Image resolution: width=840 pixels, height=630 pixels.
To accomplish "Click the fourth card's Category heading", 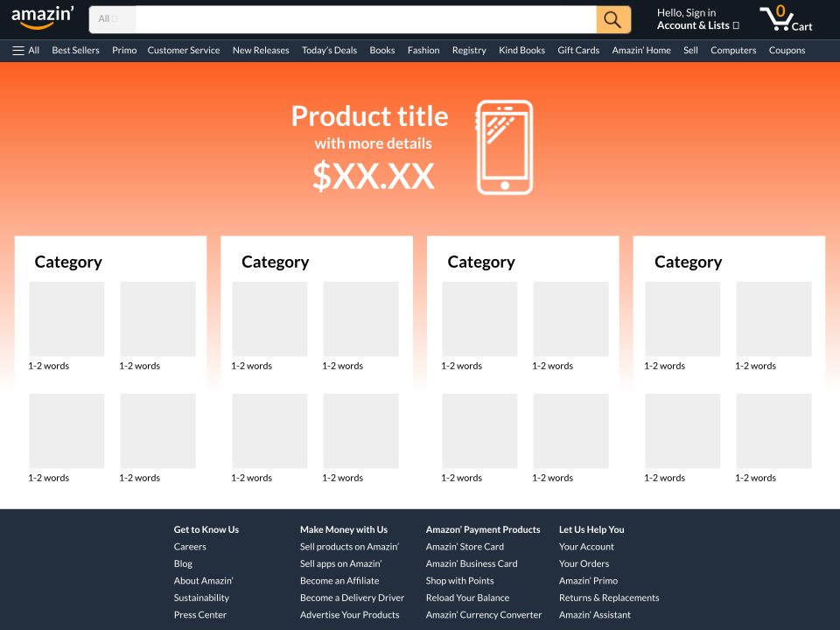I will 688,262.
